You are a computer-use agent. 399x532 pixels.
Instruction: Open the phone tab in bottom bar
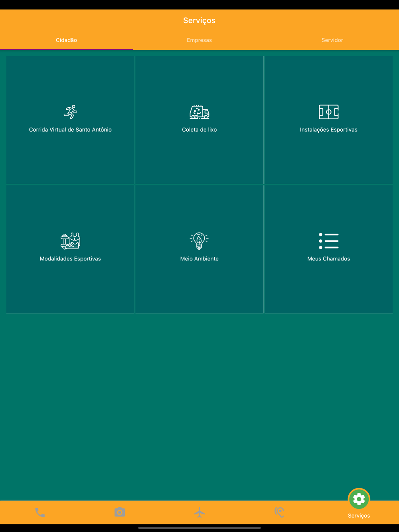pos(40,512)
